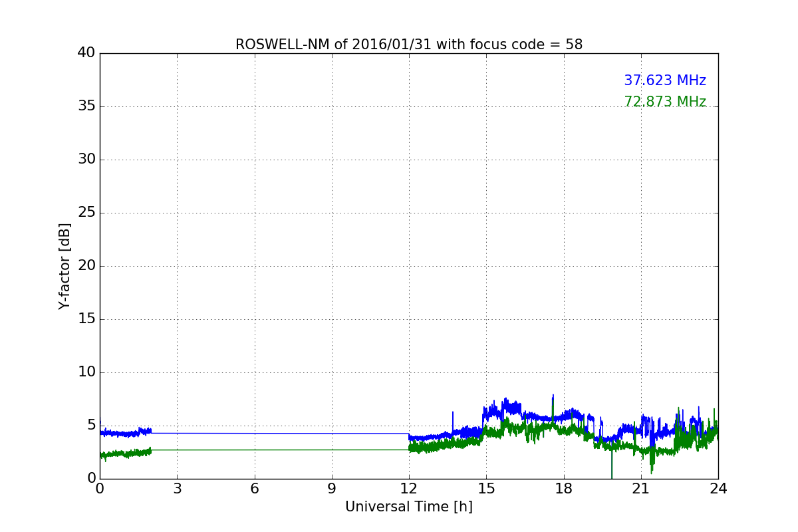Screen dimensions: 798x532
Task: Click the y-axis tick label 40
Action: point(86,53)
